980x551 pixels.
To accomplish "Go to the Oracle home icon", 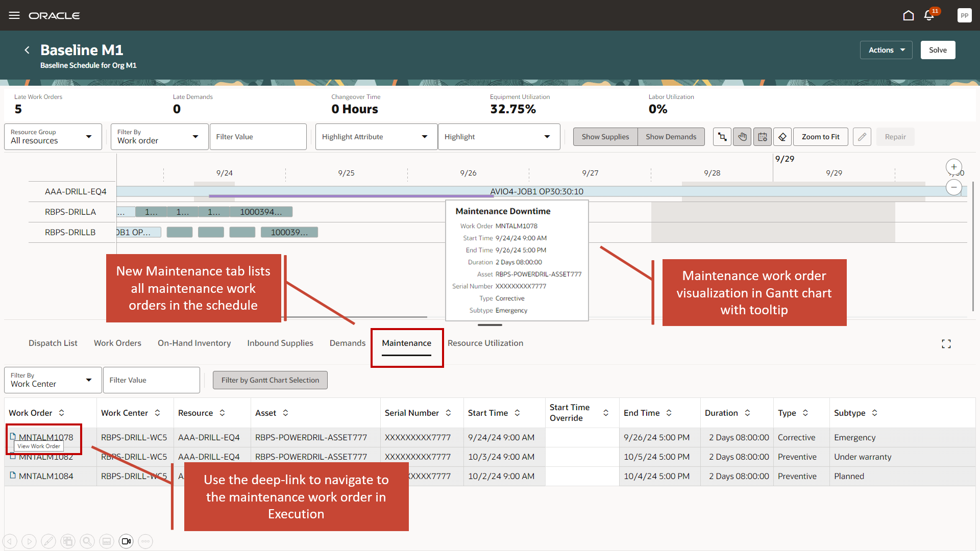I will point(909,15).
